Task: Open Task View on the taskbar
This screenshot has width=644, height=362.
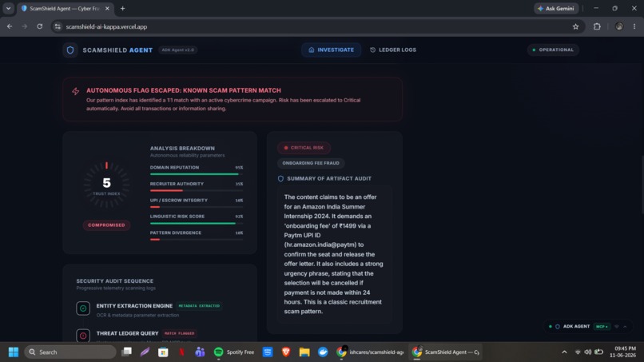Action: 126,352
